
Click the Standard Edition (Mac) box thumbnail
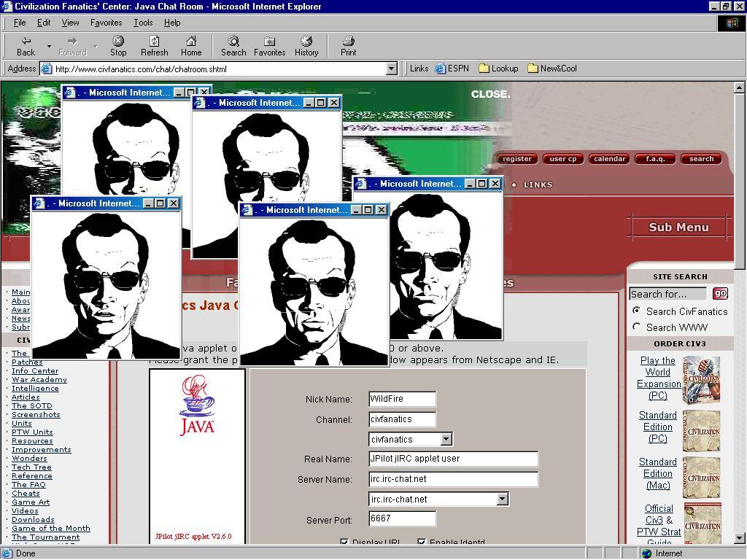[702, 478]
